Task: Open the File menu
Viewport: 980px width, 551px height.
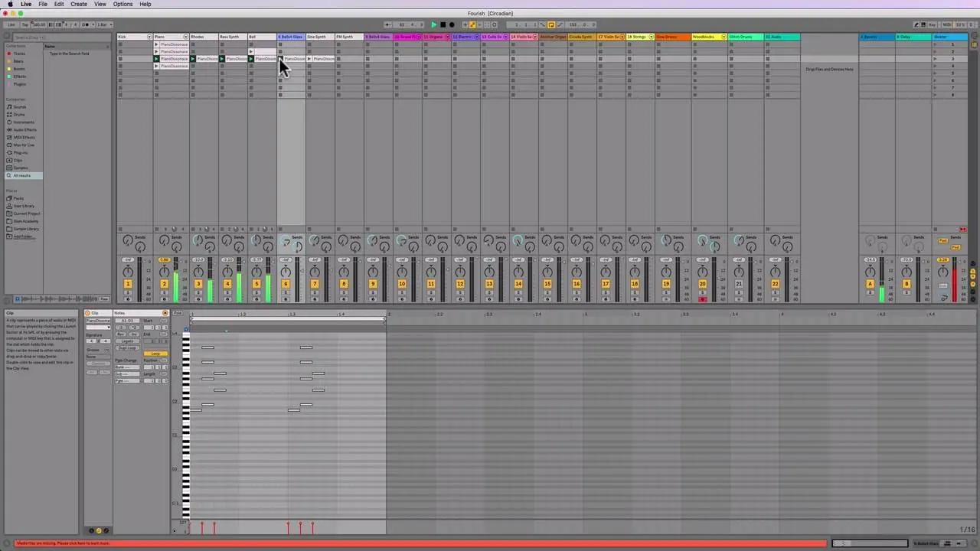Action: [43, 4]
